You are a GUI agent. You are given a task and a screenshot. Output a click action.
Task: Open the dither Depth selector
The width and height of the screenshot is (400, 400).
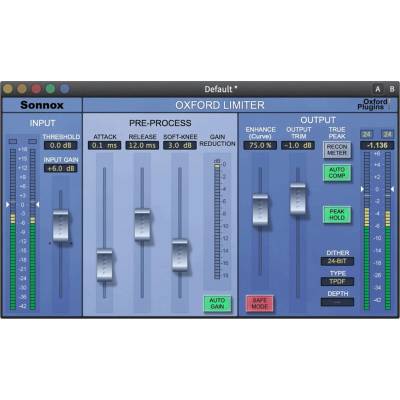click(x=337, y=302)
